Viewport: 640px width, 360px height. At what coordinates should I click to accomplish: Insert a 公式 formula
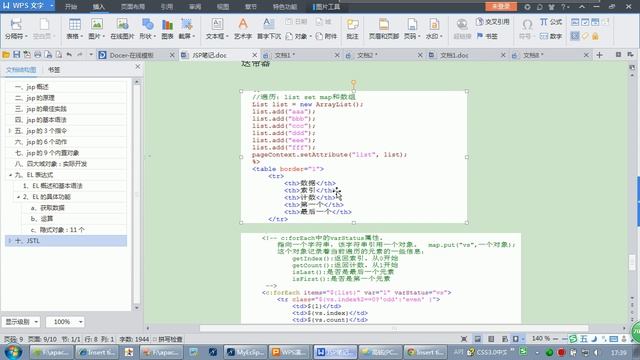[551, 22]
